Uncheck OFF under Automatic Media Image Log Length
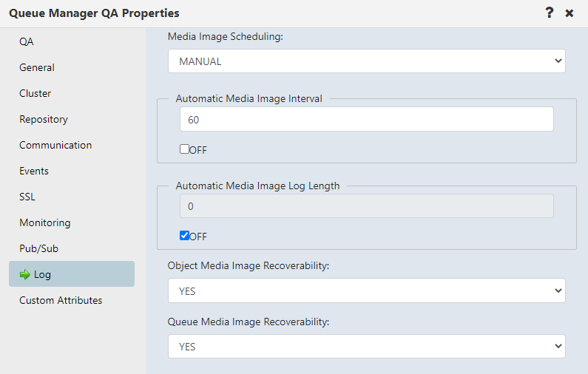The height and width of the screenshot is (374, 588). pyautogui.click(x=184, y=235)
